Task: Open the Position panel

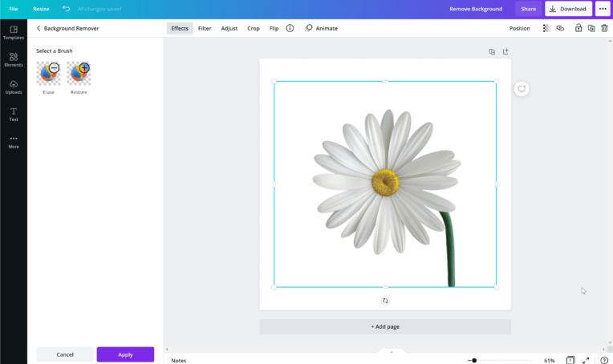Action: coord(520,28)
